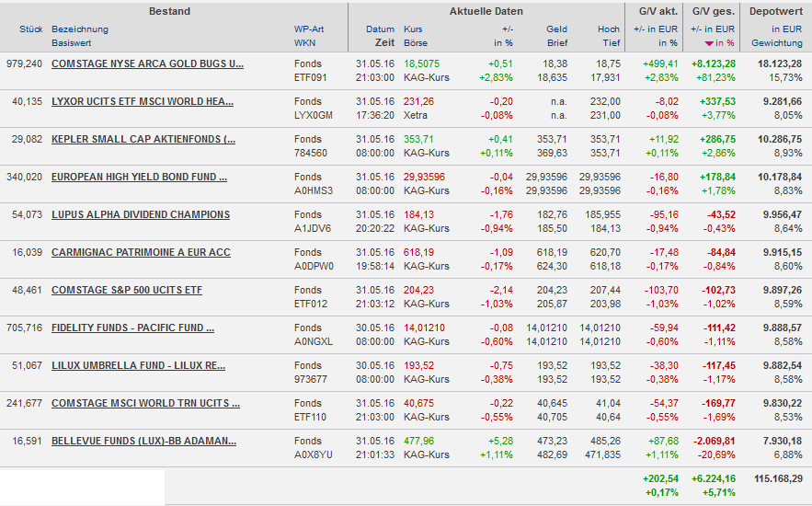Open KEPLER SMALL CAP AKTIENFONDS details
The height and width of the screenshot is (506, 812).
(143, 139)
